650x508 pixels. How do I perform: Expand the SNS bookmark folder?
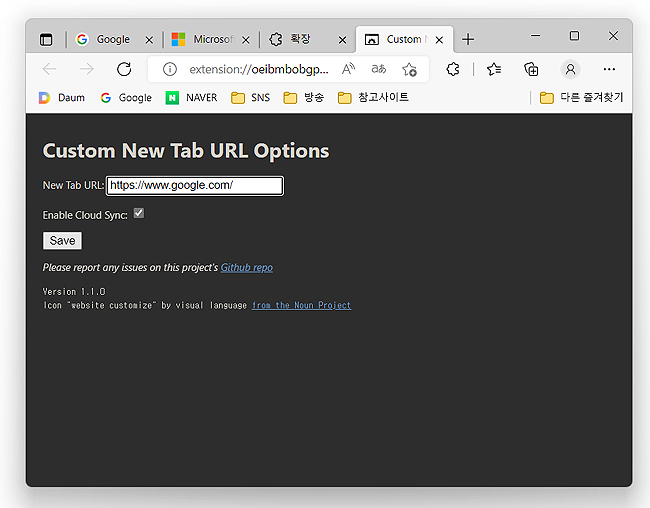coord(250,98)
